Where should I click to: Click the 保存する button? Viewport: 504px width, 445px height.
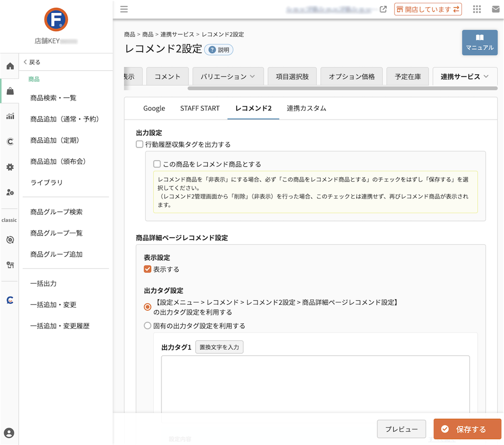point(468,429)
